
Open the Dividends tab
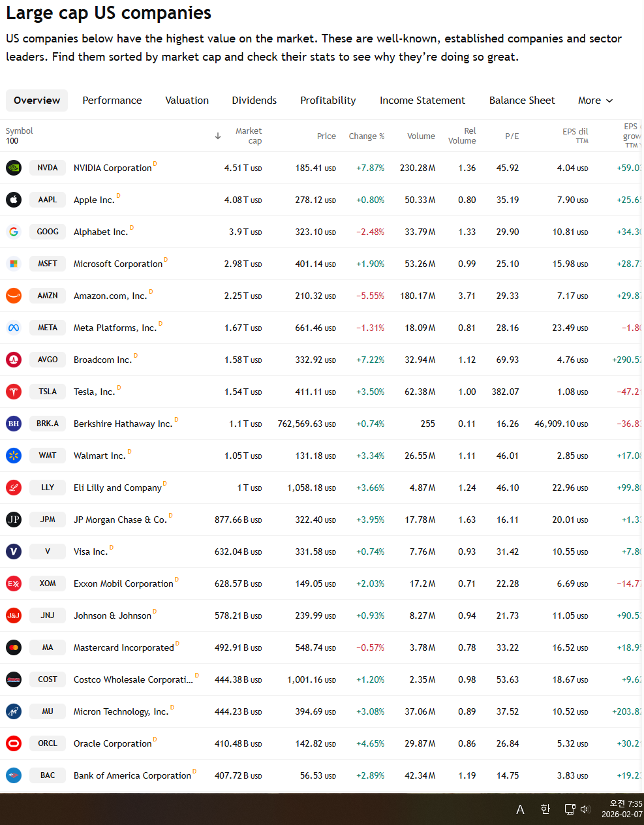click(254, 101)
